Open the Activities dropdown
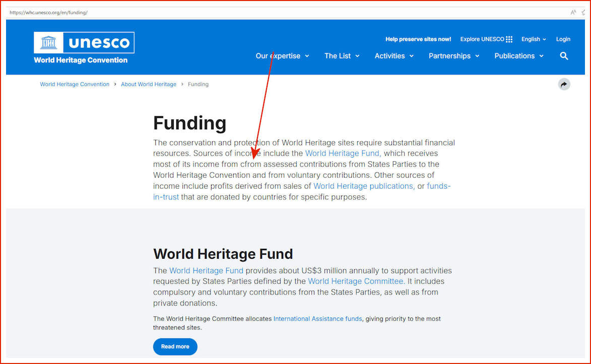 coord(394,56)
